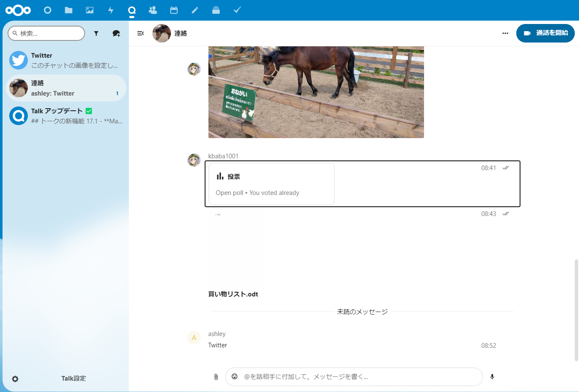Image resolution: width=579 pixels, height=392 pixels.
Task: Create a new conversation with the chat-plus icon
Action: [x=116, y=33]
